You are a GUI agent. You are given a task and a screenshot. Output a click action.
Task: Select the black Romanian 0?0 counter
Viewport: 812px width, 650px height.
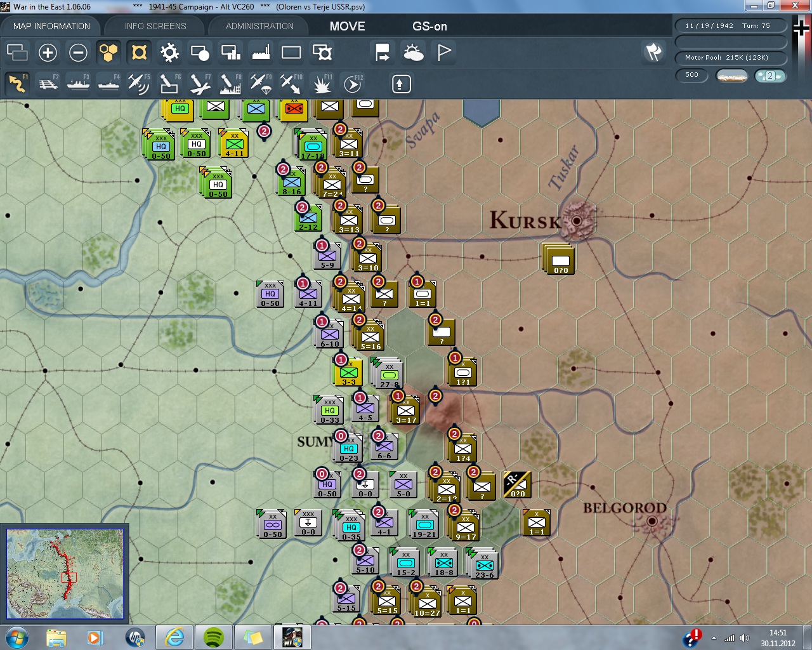click(x=517, y=485)
